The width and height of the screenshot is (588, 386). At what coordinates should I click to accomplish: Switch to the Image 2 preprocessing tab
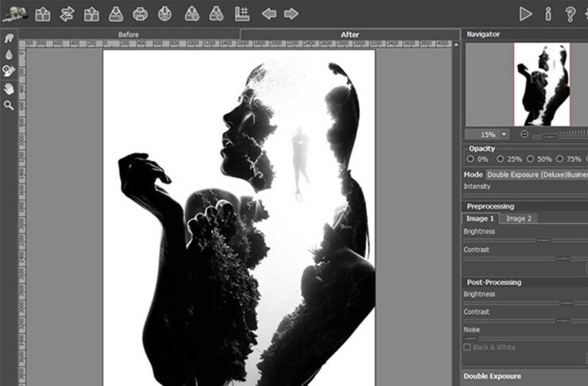pos(519,218)
